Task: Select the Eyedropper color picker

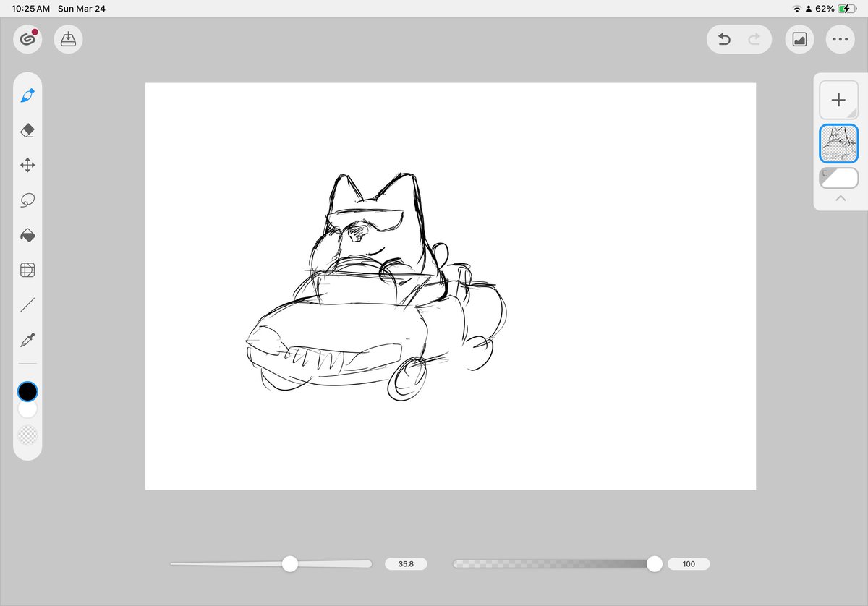Action: tap(27, 340)
